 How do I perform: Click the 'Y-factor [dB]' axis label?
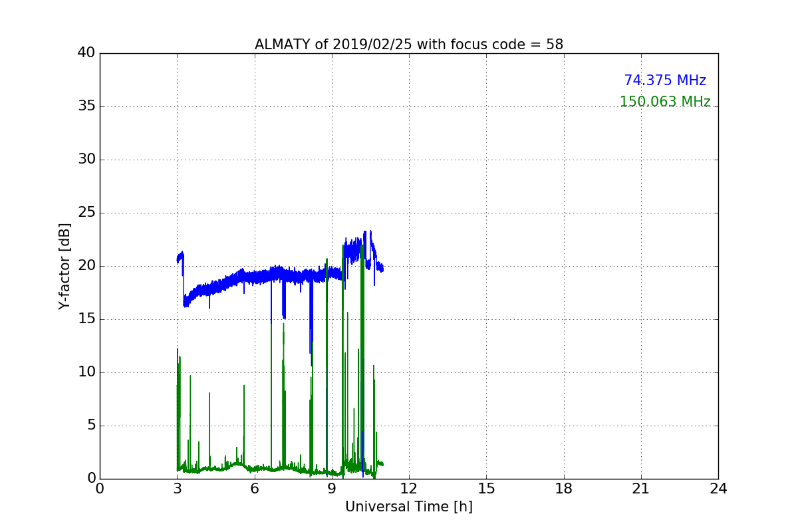click(65, 266)
